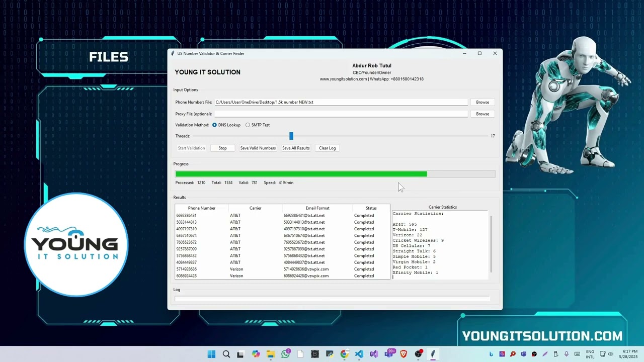Screen dimensions: 644x362
Task: Select phone number 6086924428 in the results
Action: coord(186,276)
